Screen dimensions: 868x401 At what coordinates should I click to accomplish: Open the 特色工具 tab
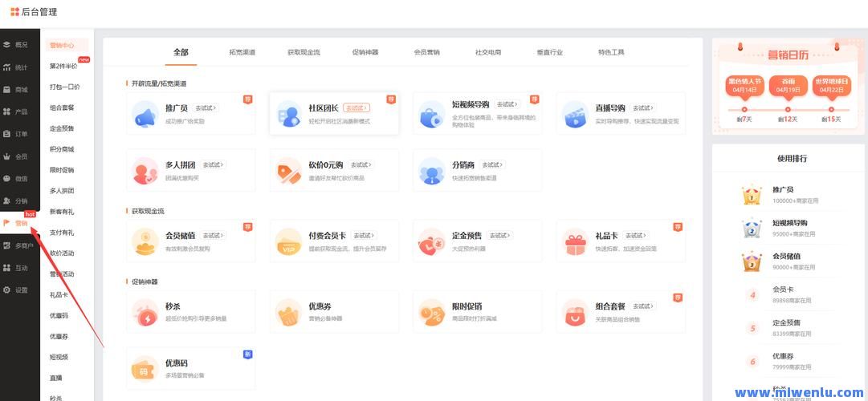tap(611, 52)
